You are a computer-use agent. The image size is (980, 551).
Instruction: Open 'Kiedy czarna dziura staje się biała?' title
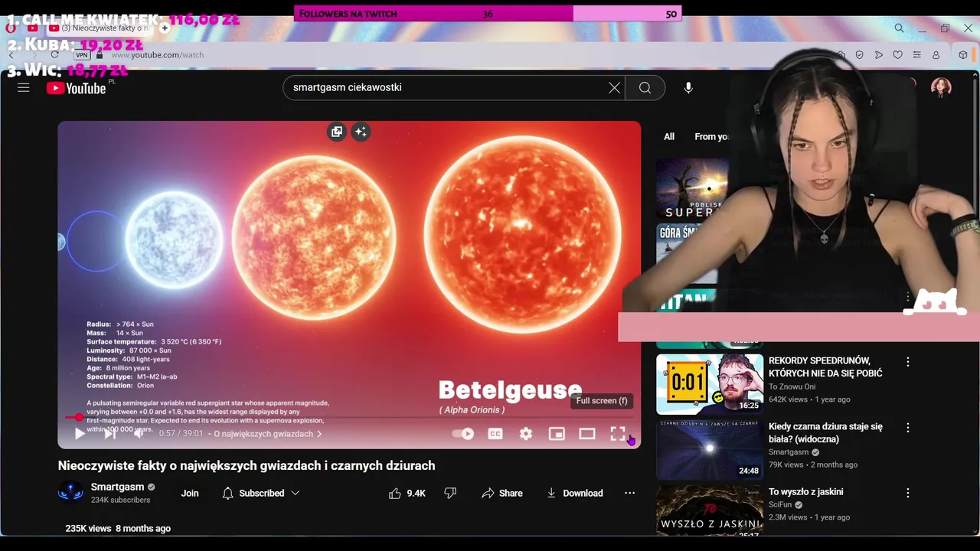pos(825,433)
